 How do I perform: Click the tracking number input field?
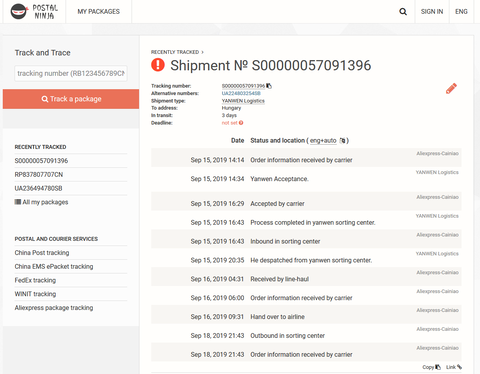click(x=71, y=73)
